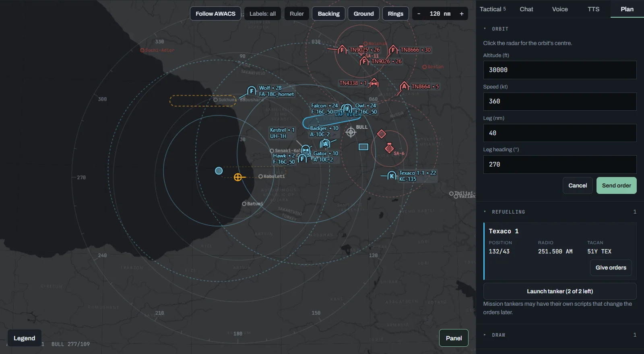Open the Voice tab
The image size is (644, 354).
560,9
